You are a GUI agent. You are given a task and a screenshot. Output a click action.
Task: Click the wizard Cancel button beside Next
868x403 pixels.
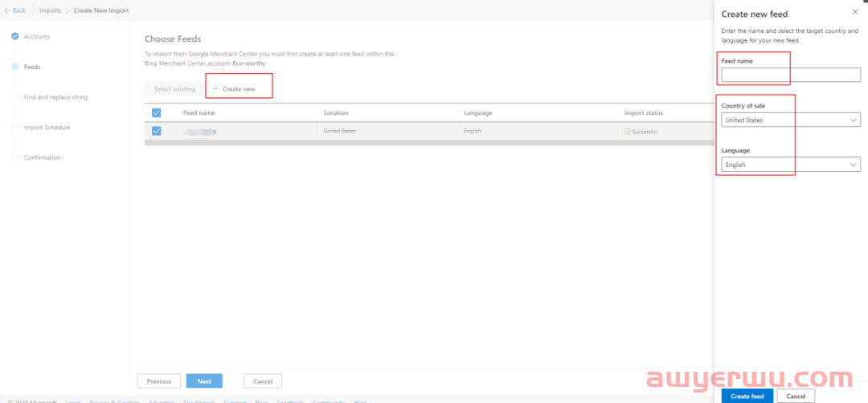tap(263, 381)
